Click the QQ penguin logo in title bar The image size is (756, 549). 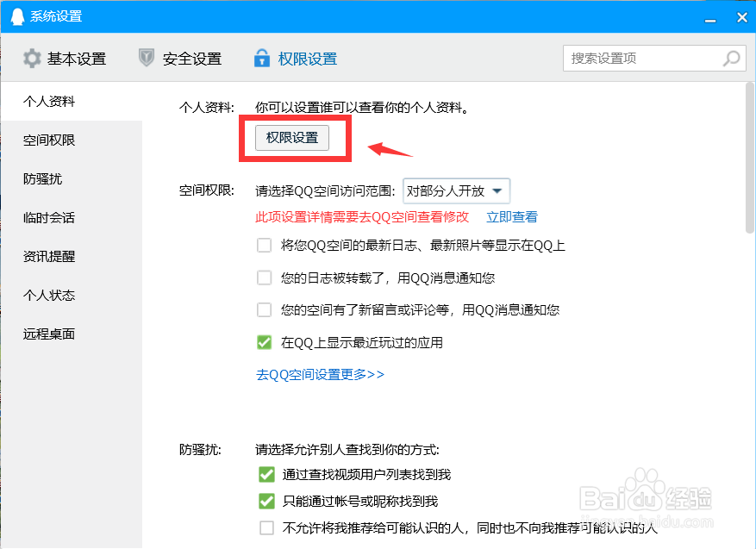17,16
